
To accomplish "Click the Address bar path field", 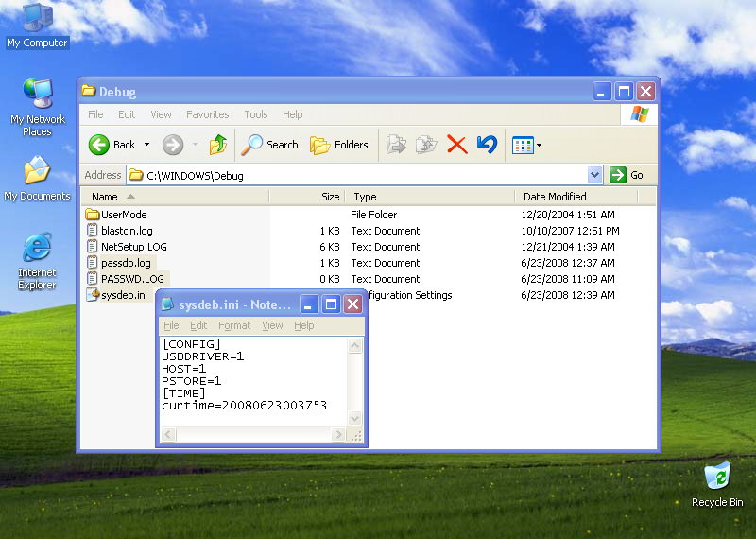I will (357, 175).
